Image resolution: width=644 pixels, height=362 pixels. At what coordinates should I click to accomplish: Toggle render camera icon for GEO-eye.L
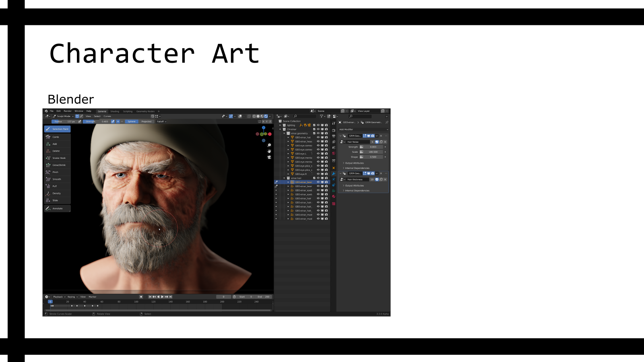click(x=326, y=154)
